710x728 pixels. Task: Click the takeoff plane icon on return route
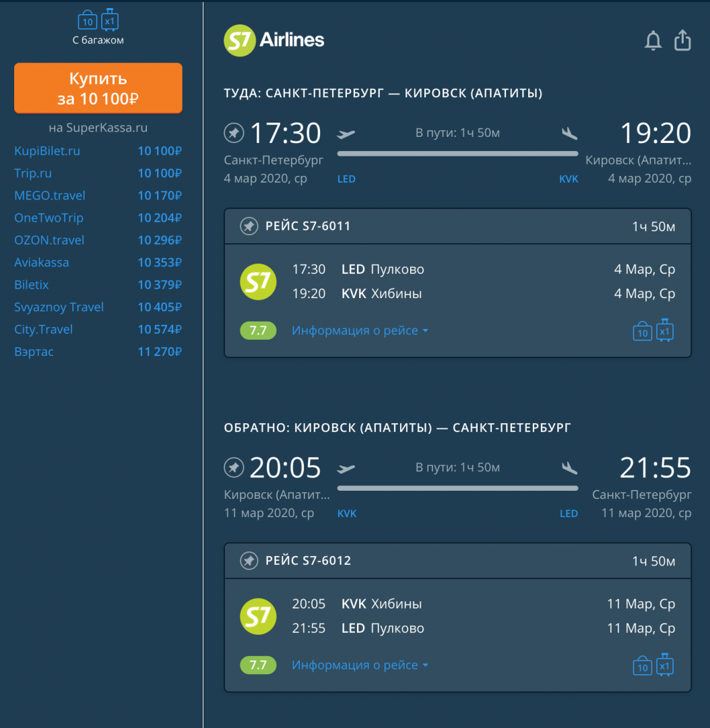point(346,468)
